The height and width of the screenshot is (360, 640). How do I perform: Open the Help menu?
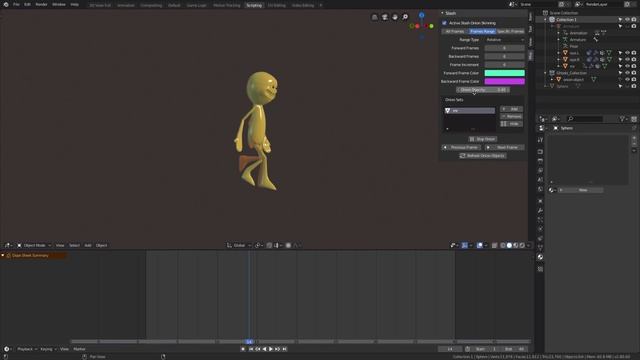point(74,4)
